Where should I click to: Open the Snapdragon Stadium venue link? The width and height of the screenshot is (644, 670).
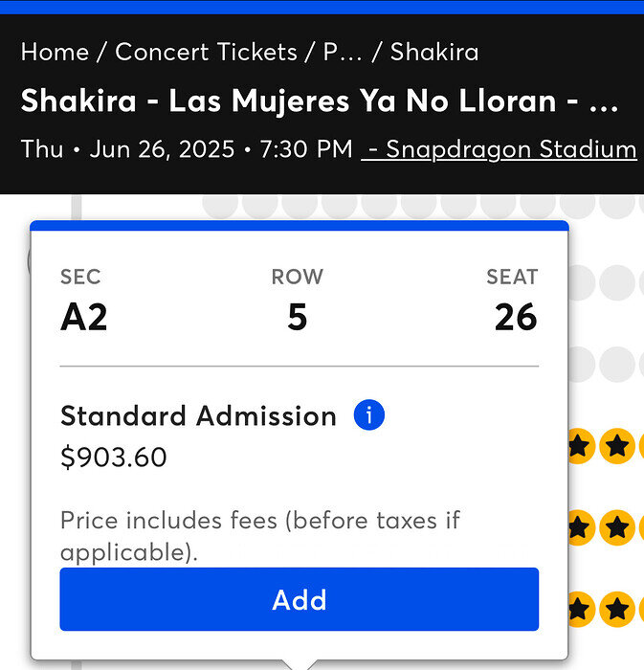[x=499, y=149]
